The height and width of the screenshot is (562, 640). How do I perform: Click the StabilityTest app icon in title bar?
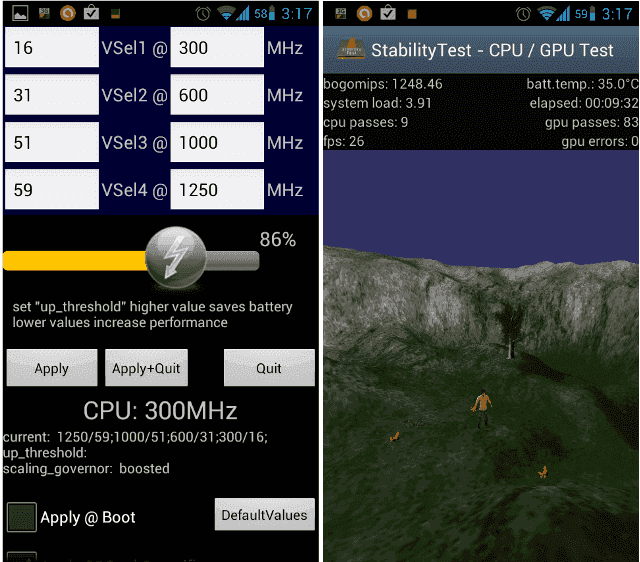pyautogui.click(x=351, y=49)
